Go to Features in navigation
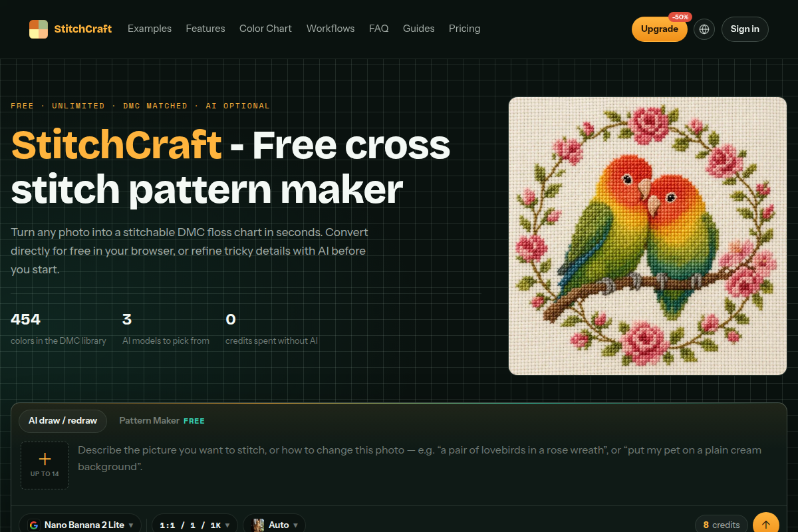Viewport: 798px width, 532px height. pyautogui.click(x=205, y=29)
